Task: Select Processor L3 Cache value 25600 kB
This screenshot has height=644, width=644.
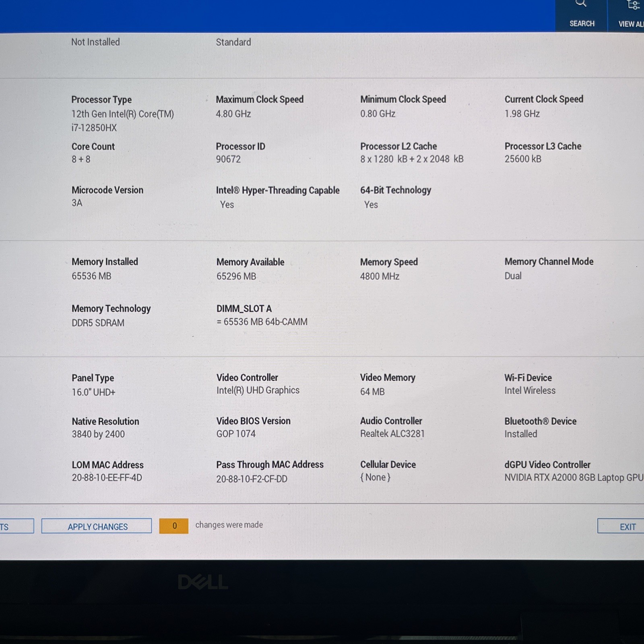Action: [x=523, y=159]
